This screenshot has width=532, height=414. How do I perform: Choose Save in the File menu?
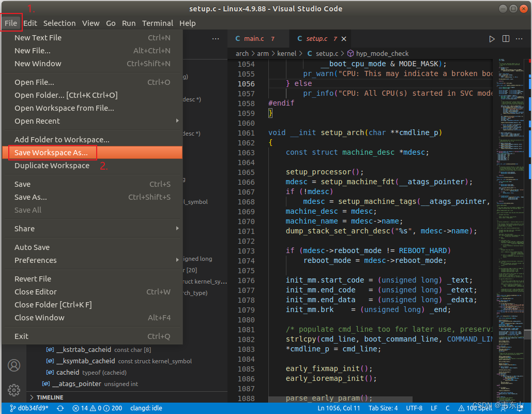pos(92,184)
